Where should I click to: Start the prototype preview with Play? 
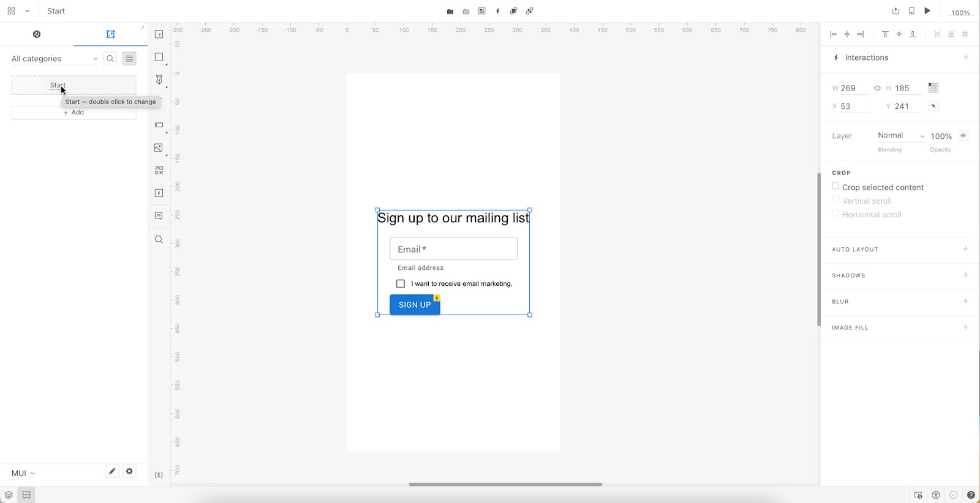pyautogui.click(x=927, y=11)
